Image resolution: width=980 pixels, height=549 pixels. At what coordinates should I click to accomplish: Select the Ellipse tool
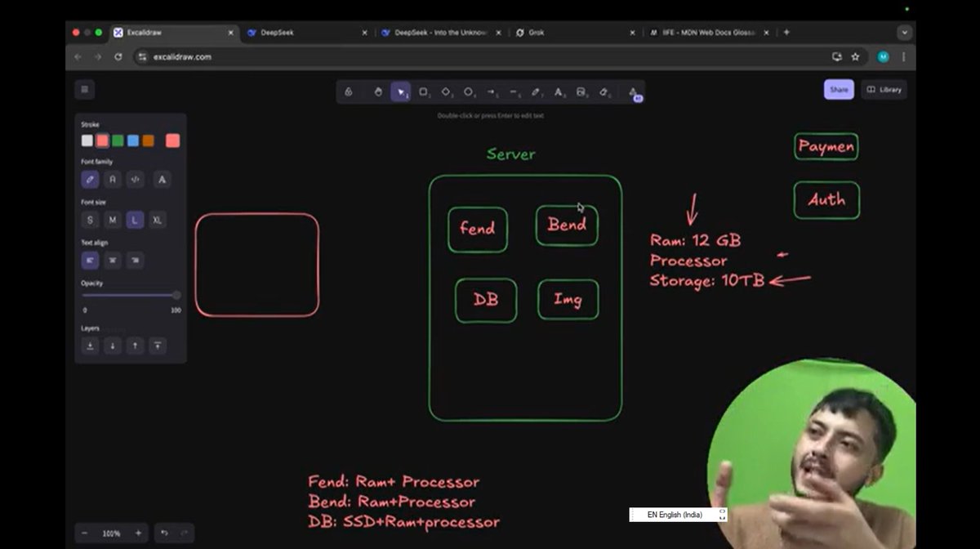[469, 92]
